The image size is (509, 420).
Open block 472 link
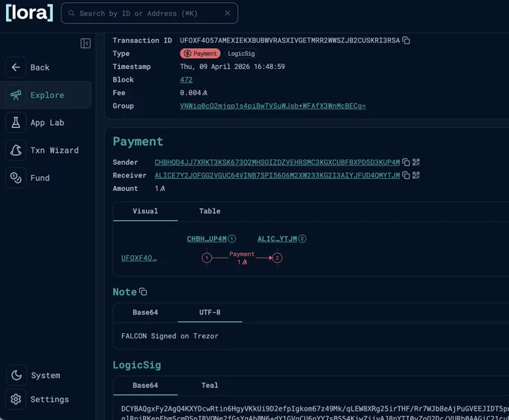pyautogui.click(x=186, y=79)
